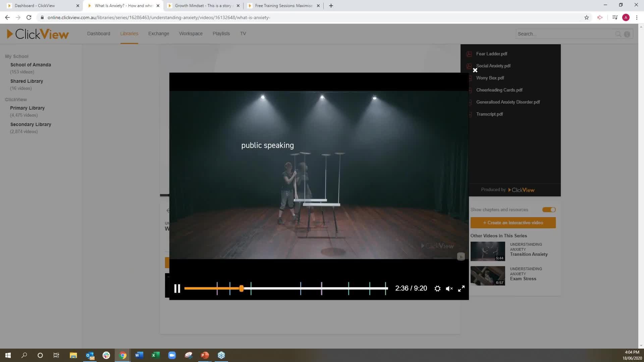Focus the Search input field

click(565, 34)
